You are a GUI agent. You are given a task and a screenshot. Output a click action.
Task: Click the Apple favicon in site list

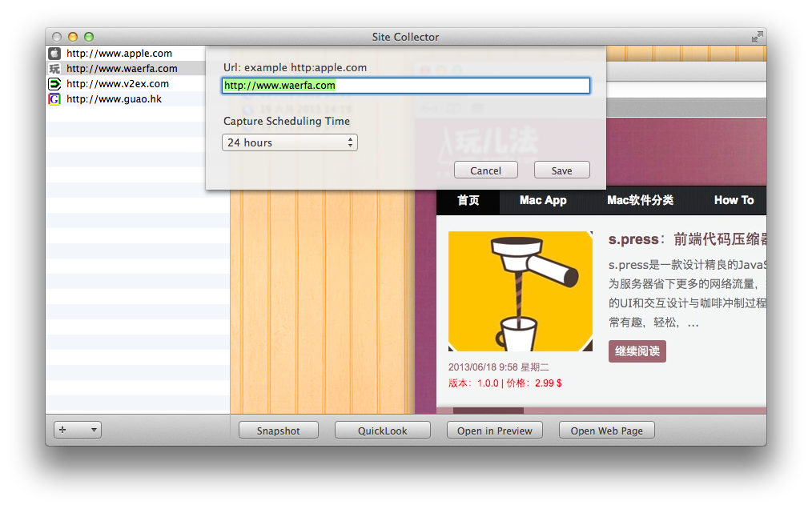pos(54,54)
